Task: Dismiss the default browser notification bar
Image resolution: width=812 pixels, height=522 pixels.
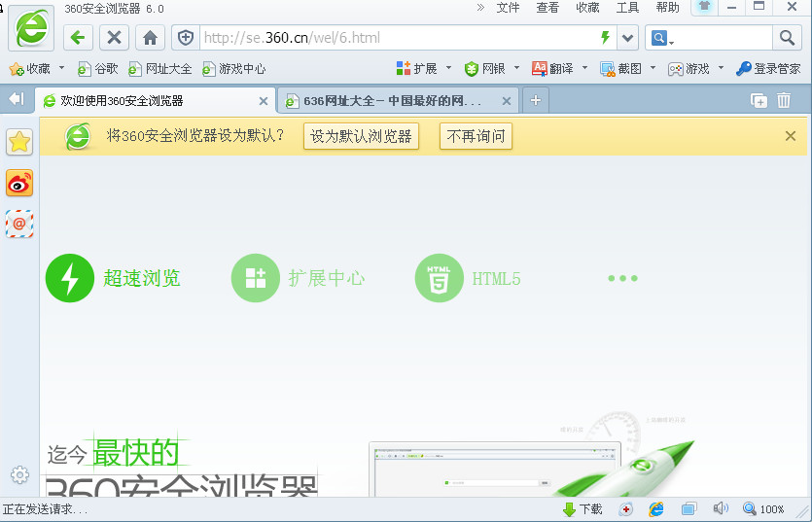Action: 791,136
